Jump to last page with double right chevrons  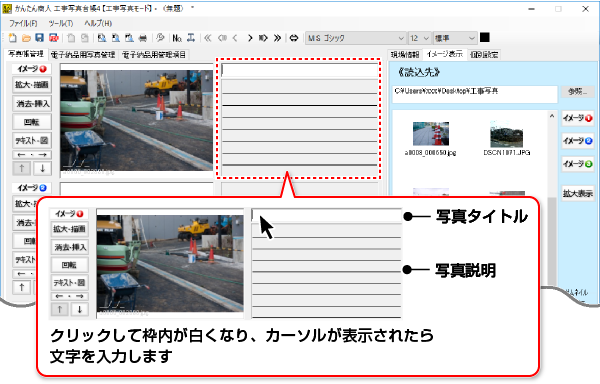point(277,38)
